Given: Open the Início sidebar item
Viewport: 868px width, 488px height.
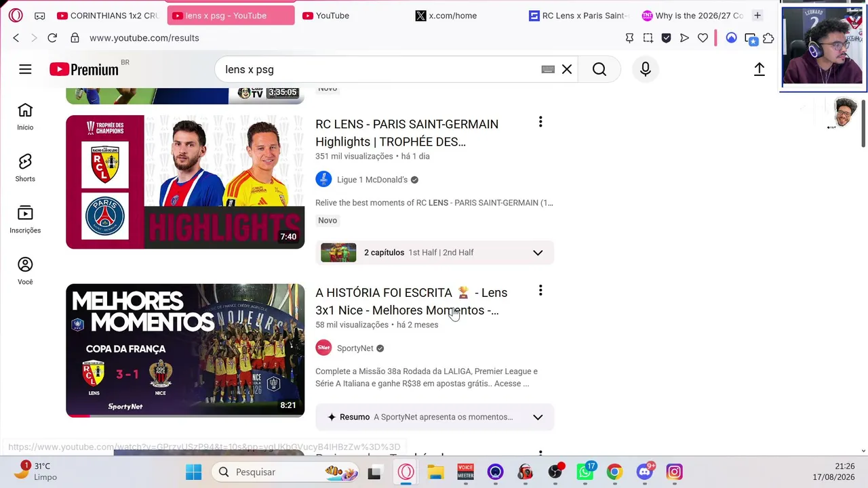Looking at the screenshot, I should tap(25, 117).
